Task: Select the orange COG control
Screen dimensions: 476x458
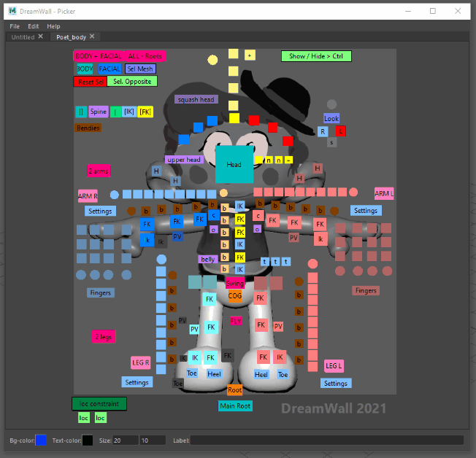Action: coord(235,296)
